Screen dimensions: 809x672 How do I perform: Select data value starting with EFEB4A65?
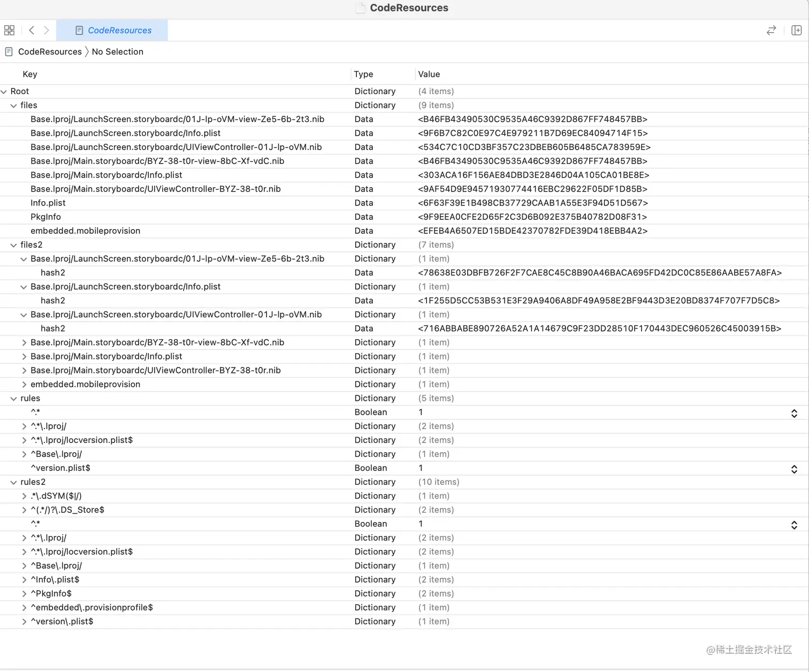[x=533, y=231]
